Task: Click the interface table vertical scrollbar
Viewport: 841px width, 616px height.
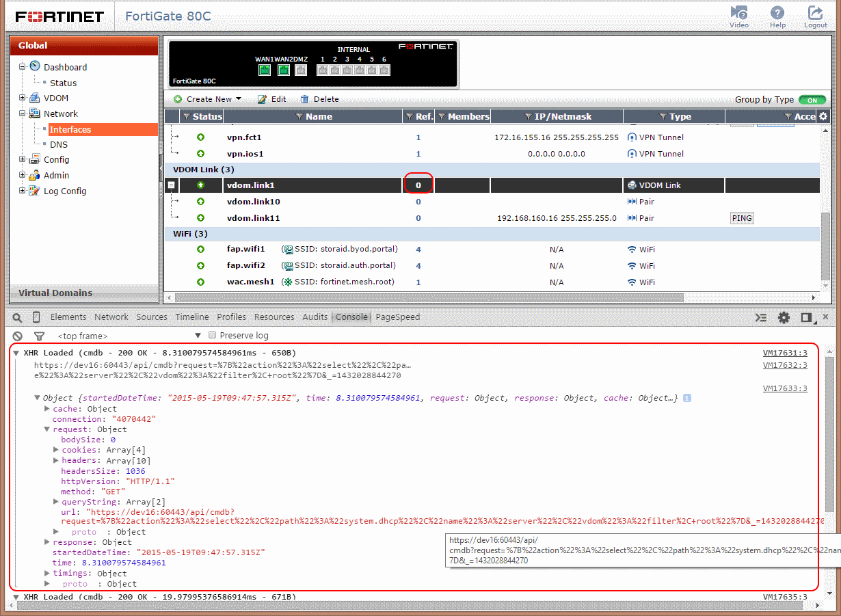Action: coord(825,246)
